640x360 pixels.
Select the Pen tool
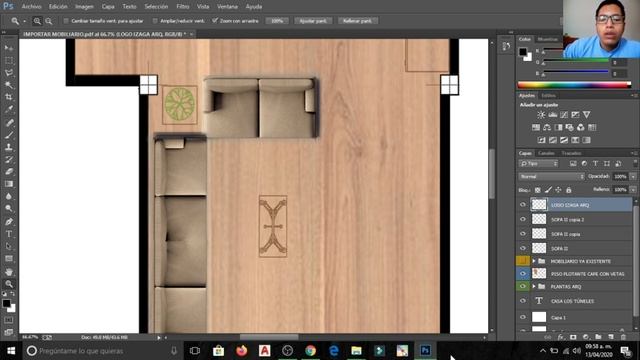point(9,222)
